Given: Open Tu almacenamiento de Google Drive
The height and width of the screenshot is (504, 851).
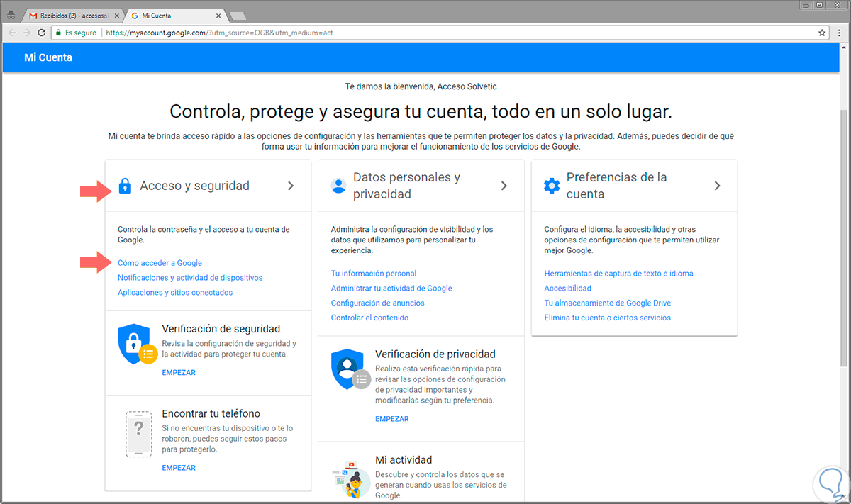Looking at the screenshot, I should 607,303.
